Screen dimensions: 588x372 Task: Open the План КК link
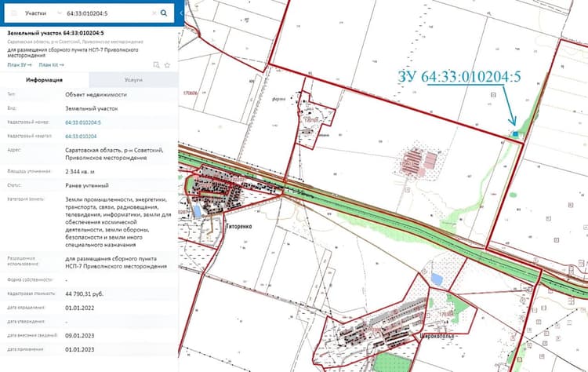tap(52, 65)
